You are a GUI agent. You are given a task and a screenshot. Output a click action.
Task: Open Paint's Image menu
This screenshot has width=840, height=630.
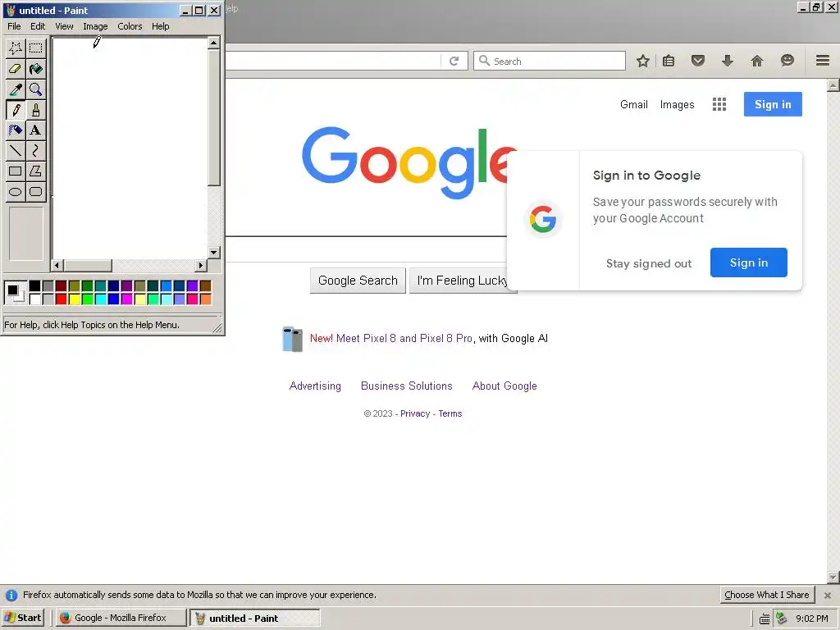pos(95,26)
